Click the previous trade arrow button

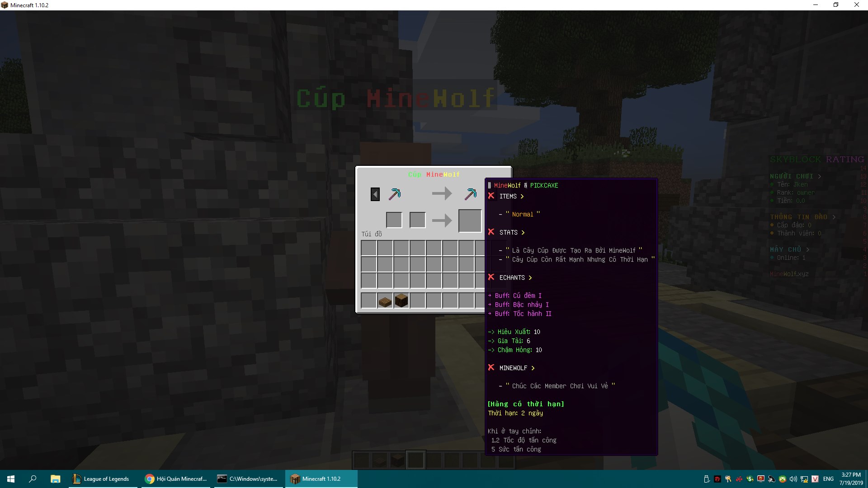point(375,194)
